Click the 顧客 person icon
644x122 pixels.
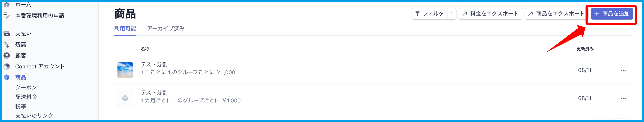pyautogui.click(x=7, y=55)
